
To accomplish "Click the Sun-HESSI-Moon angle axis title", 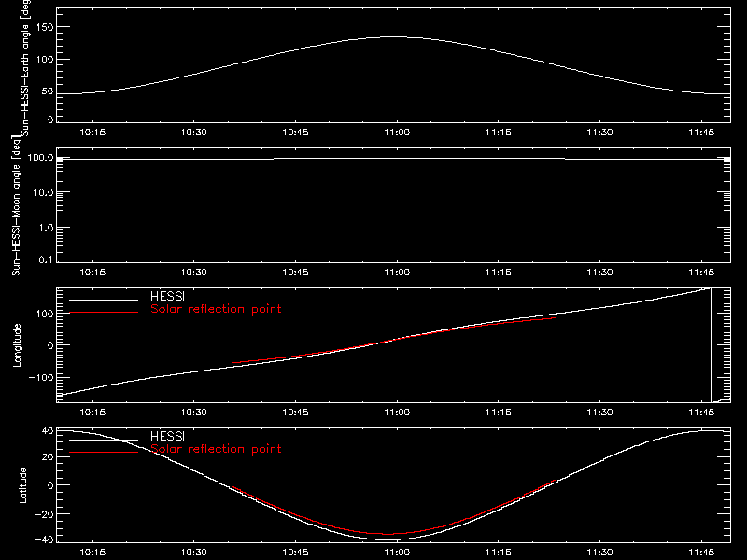I will (16, 205).
